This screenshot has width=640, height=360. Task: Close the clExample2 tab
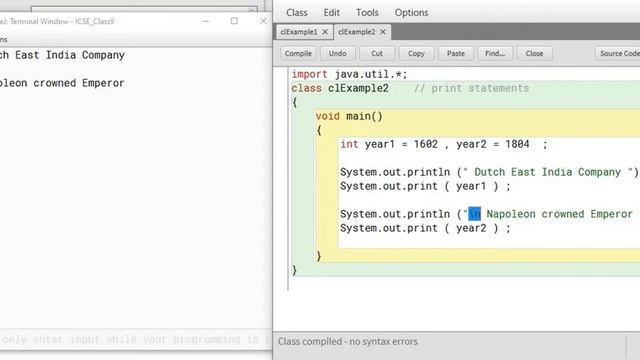[383, 32]
